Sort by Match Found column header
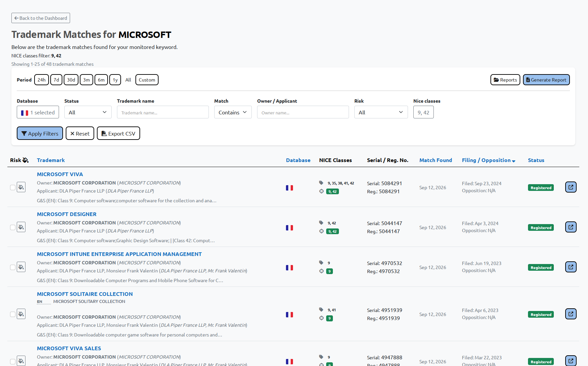Image resolution: width=588 pixels, height=366 pixels. [x=435, y=160]
